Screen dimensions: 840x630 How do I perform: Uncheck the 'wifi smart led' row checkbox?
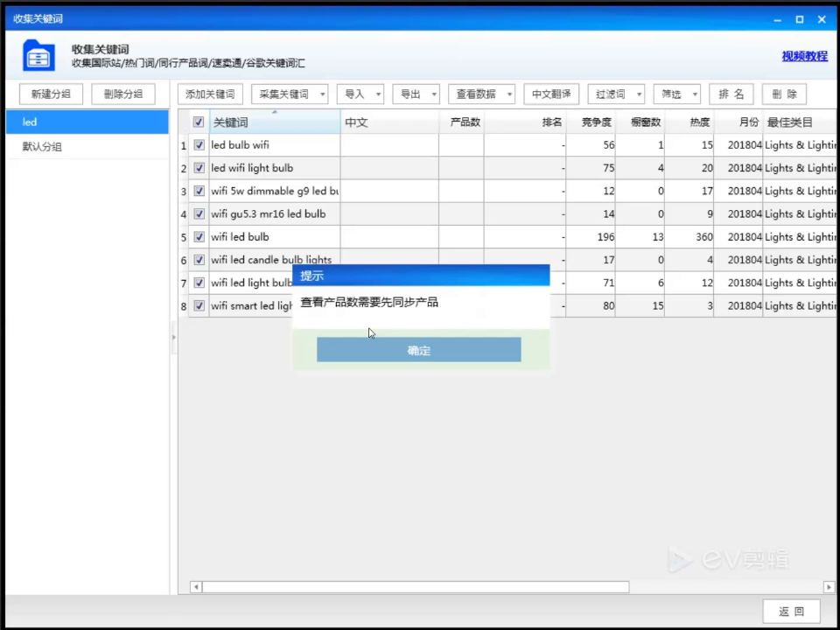tap(199, 306)
